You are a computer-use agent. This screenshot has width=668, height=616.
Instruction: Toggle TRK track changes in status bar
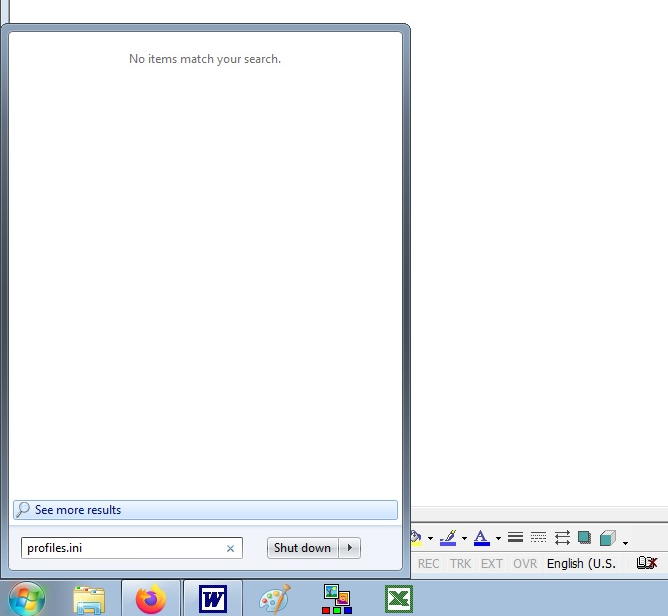(x=461, y=564)
